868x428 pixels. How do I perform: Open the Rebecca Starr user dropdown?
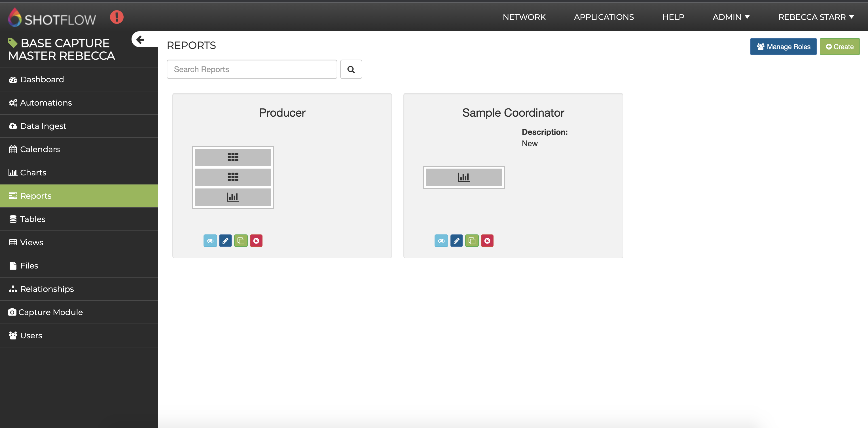point(816,17)
